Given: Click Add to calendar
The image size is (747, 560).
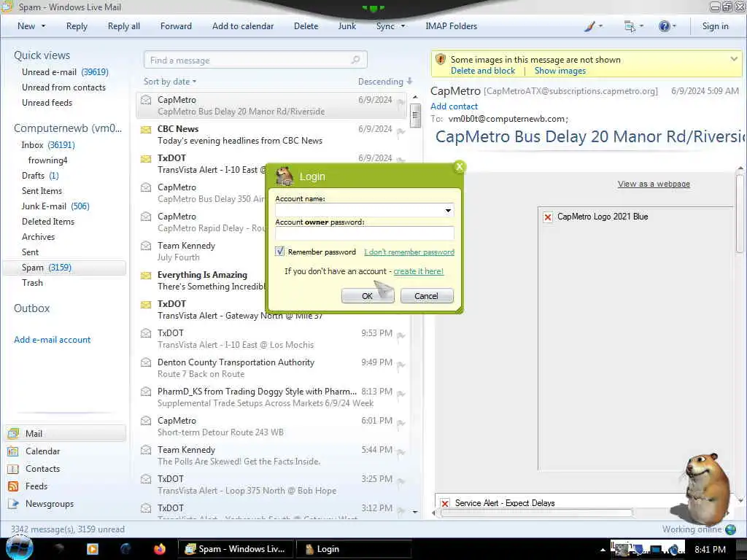Looking at the screenshot, I should tap(243, 26).
